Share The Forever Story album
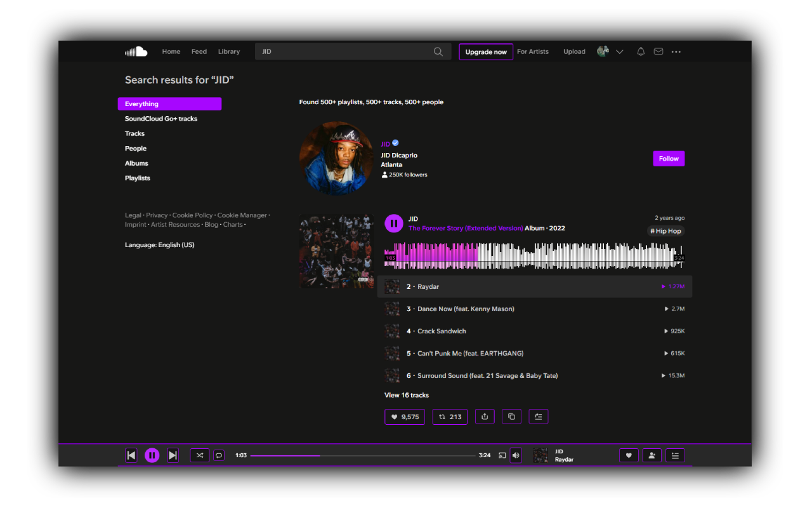Viewport: 812px width, 508px height. 485,416
